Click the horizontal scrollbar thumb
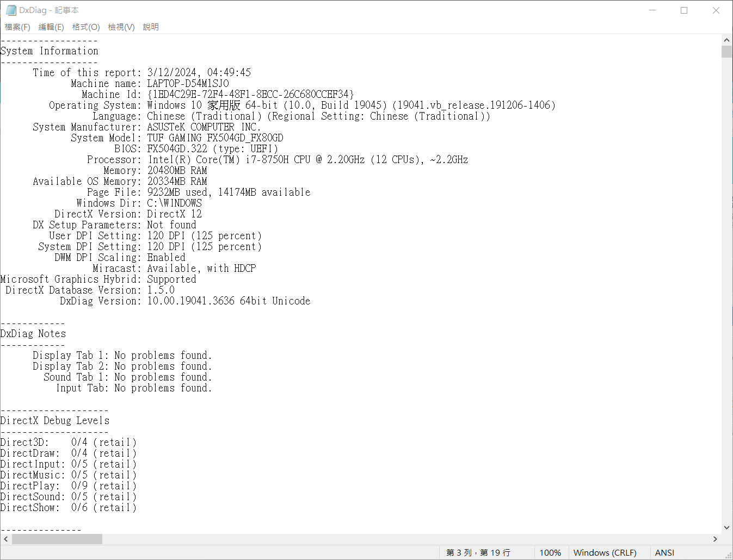Image resolution: width=733 pixels, height=560 pixels. (x=57, y=539)
